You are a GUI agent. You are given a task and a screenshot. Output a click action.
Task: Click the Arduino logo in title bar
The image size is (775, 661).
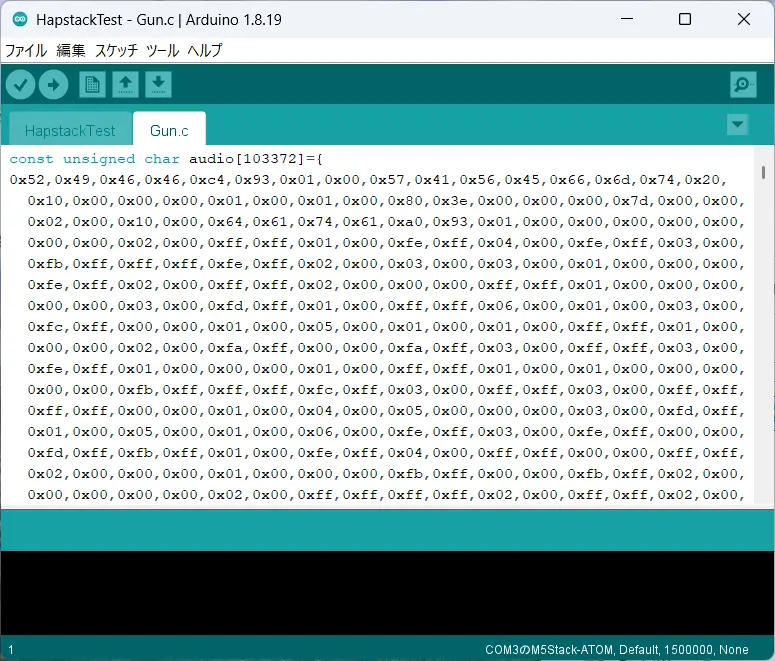tap(20, 19)
